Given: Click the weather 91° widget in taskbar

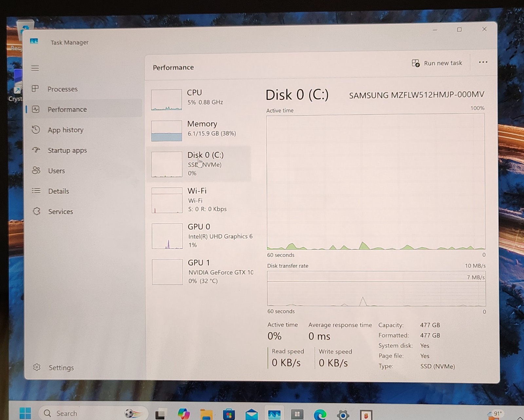Looking at the screenshot, I should [495, 414].
